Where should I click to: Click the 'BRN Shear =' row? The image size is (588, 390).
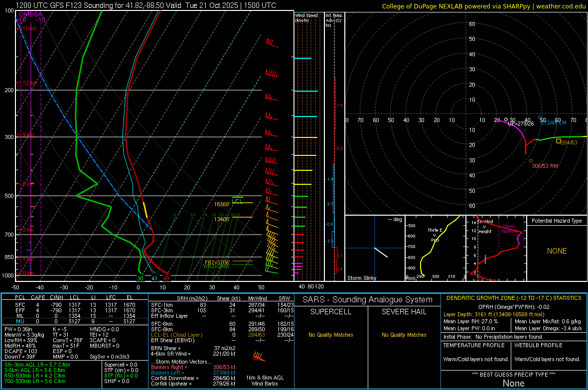tap(193, 348)
